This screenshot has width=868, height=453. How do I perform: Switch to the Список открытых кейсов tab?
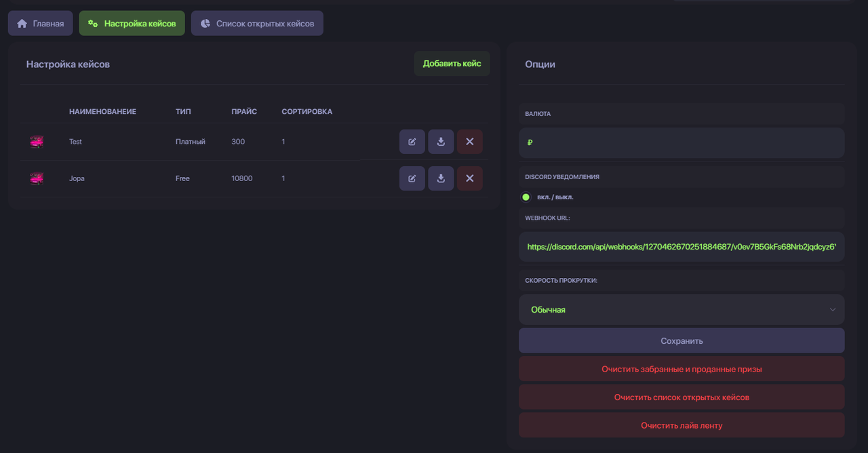(x=257, y=23)
